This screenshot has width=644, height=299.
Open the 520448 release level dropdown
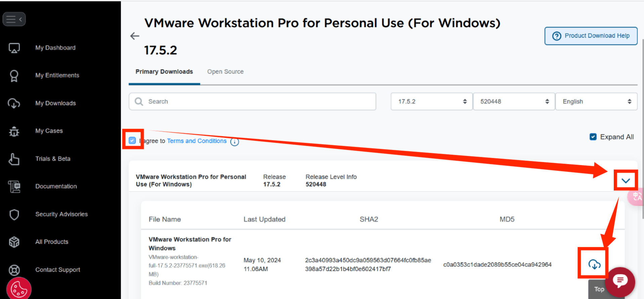[514, 101]
